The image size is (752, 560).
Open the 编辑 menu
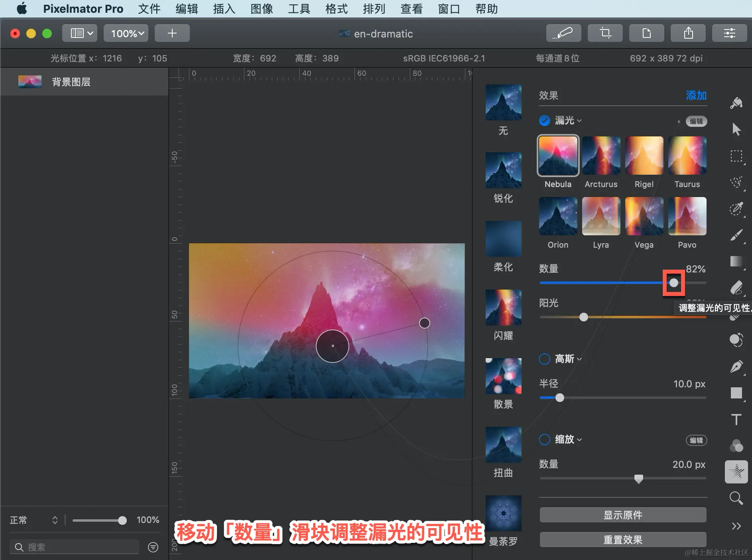point(187,9)
